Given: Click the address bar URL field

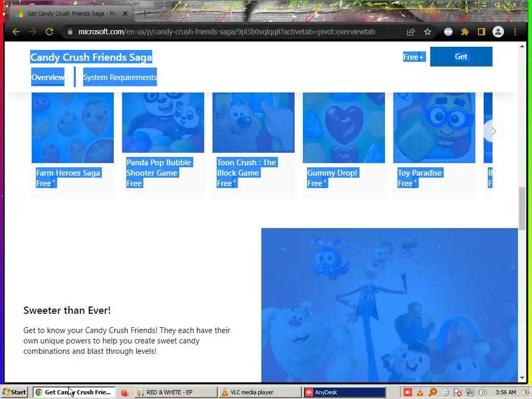Looking at the screenshot, I should point(227,32).
